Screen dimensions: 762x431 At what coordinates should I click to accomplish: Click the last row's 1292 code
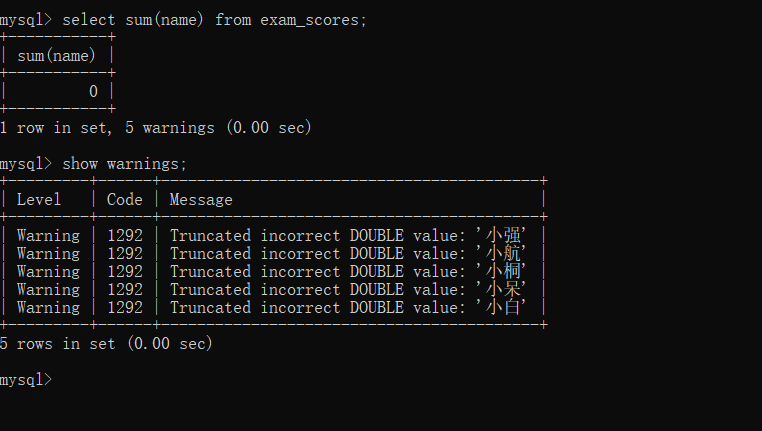click(x=125, y=308)
